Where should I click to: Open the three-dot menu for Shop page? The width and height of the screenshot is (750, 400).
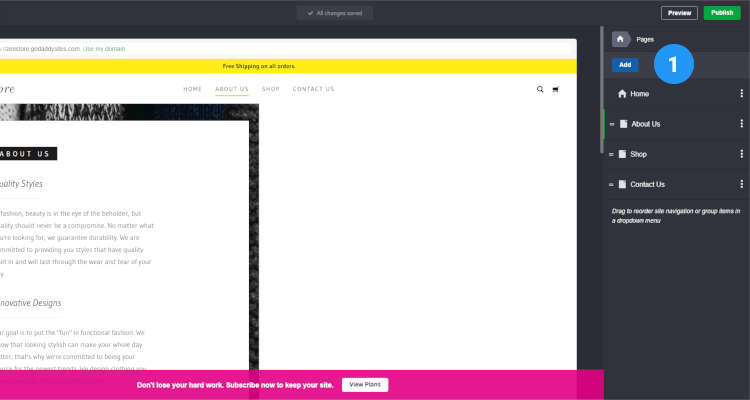pyautogui.click(x=741, y=154)
